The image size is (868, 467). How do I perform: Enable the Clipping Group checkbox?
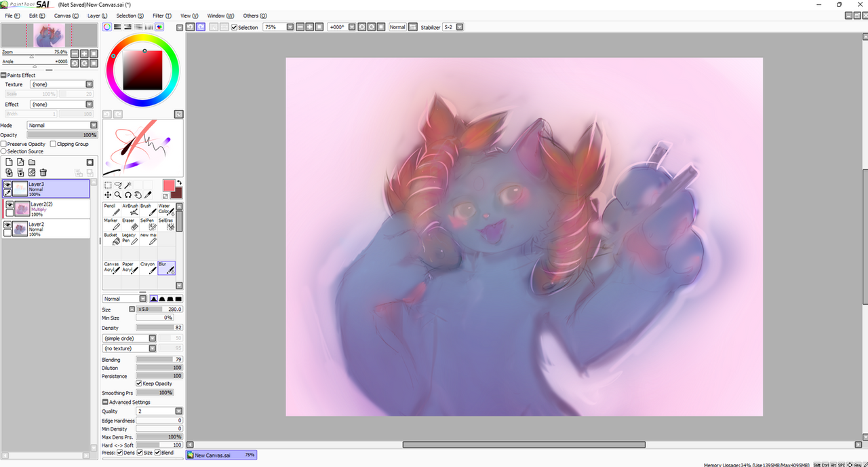[x=52, y=144]
